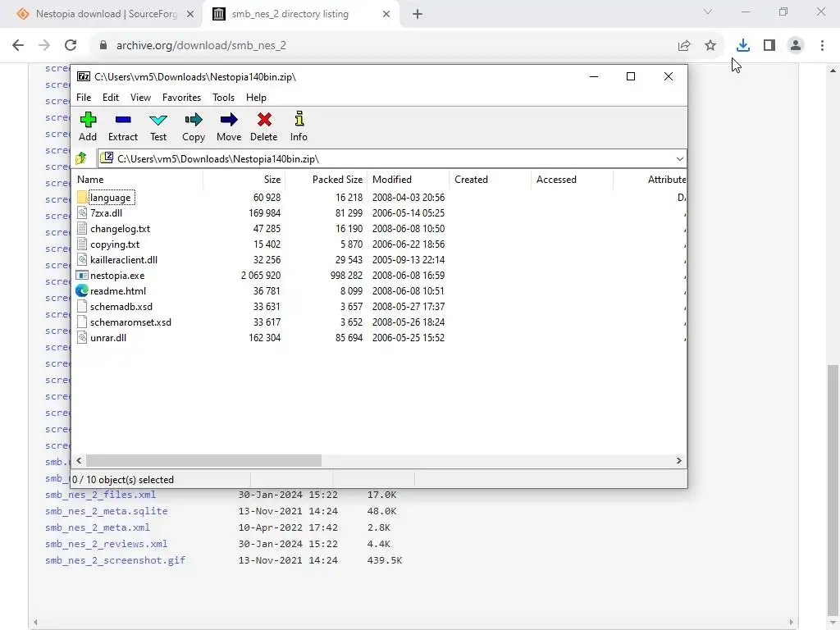Select the readme.html Edge icon

82,291
